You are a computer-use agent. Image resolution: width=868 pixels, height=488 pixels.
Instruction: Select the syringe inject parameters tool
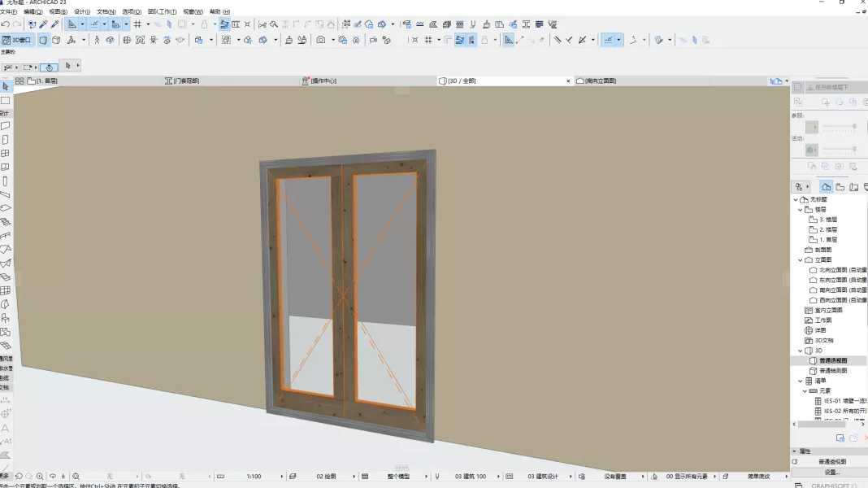pos(54,24)
